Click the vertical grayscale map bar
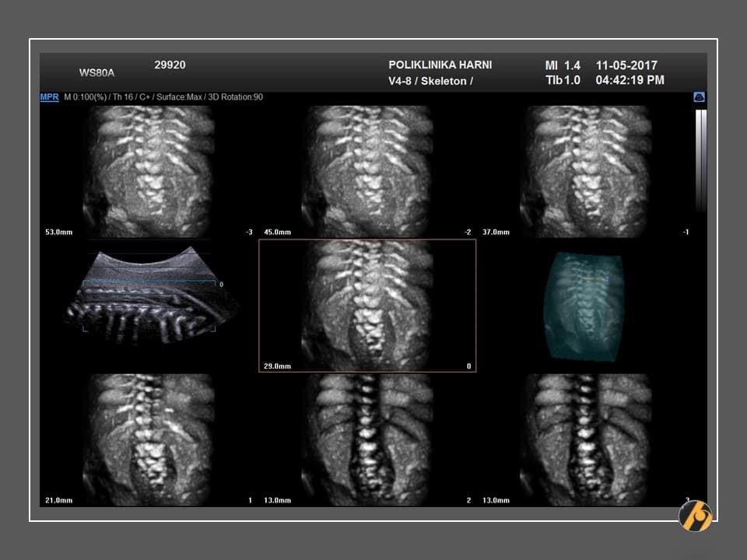This screenshot has height=560, width=747. point(700,159)
